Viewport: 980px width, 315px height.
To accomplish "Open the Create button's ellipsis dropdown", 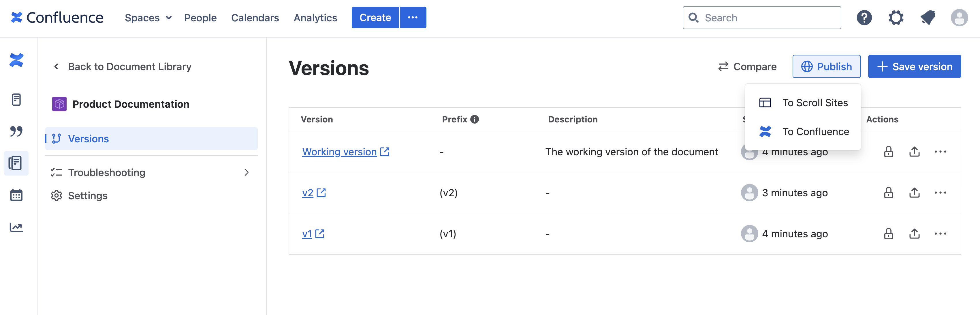I will point(413,17).
